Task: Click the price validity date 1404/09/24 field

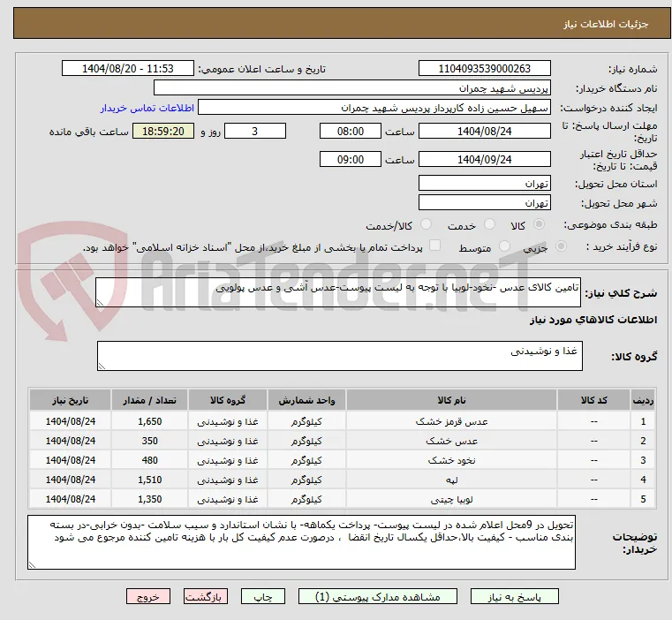Action: [484, 160]
